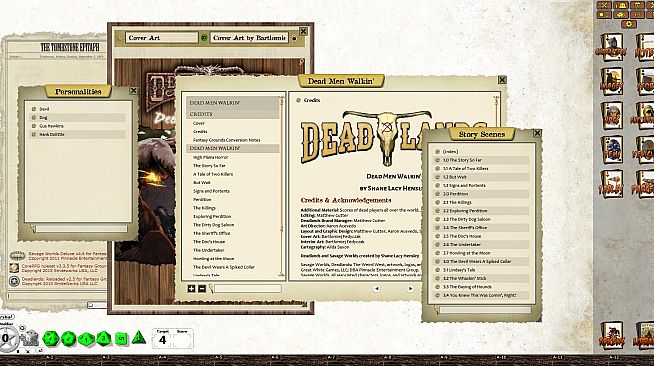
Task: Open the Tables sidebar card
Action: tap(611, 184)
